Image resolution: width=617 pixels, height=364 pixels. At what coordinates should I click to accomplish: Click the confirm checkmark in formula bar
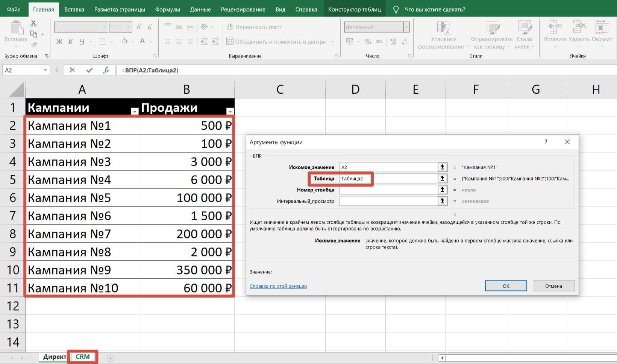coord(89,70)
